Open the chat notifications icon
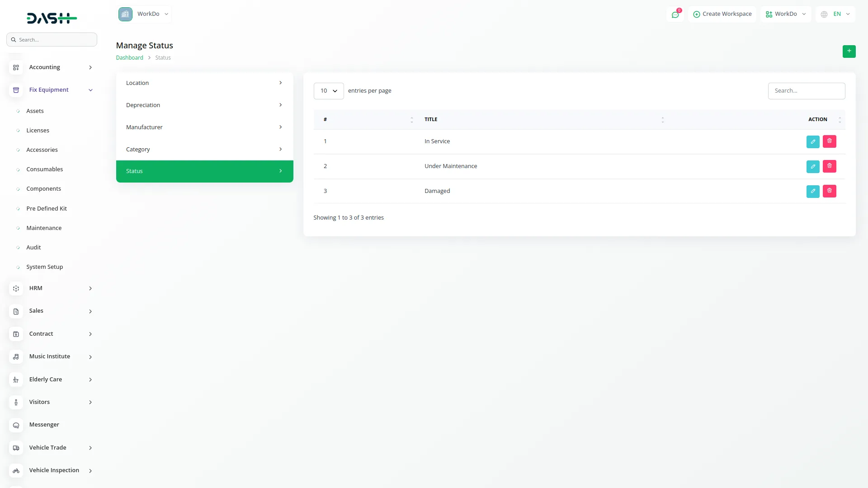Screen dimensions: 868x488 (x=675, y=14)
